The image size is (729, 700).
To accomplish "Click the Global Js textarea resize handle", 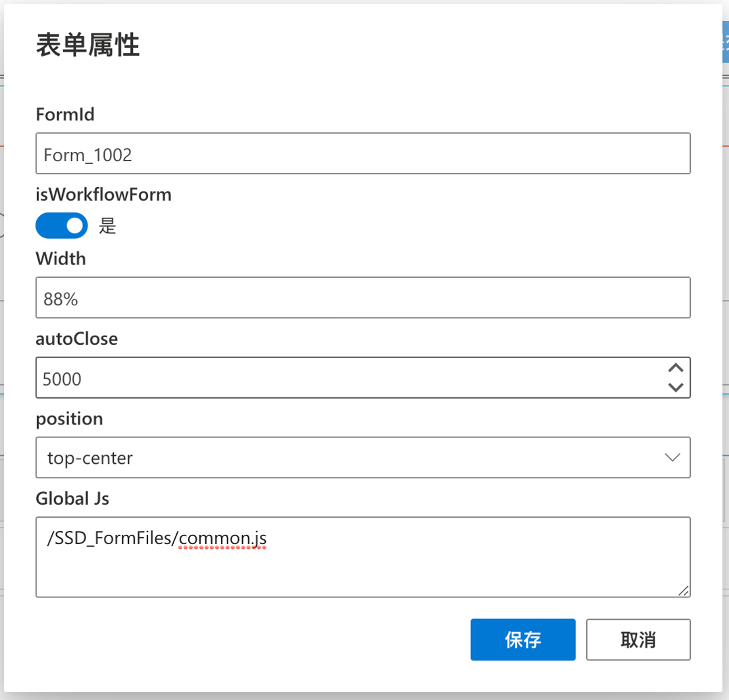I will point(684,591).
